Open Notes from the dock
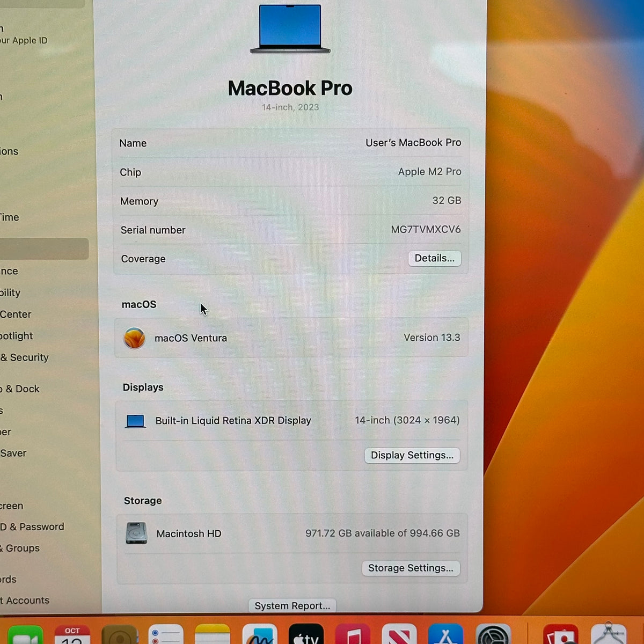 click(213, 635)
